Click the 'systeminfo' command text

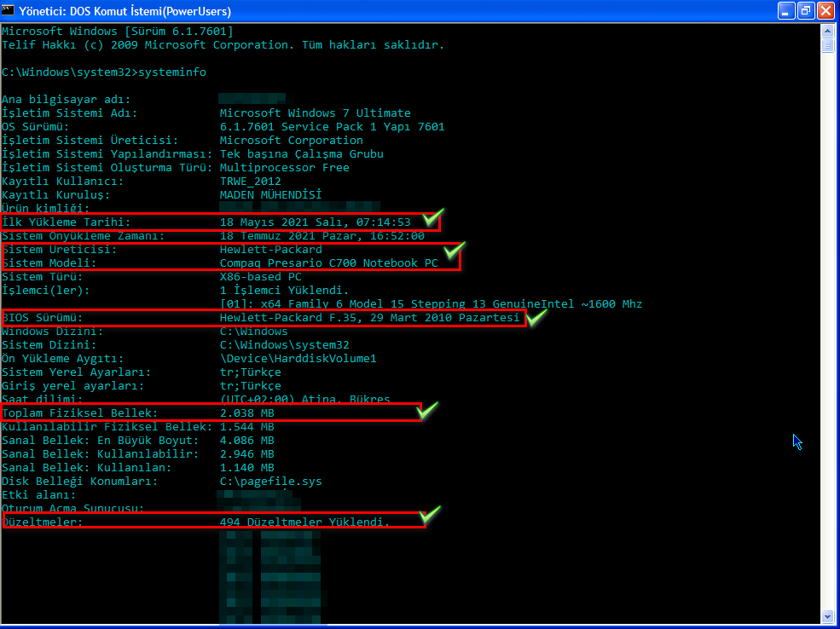(x=172, y=72)
